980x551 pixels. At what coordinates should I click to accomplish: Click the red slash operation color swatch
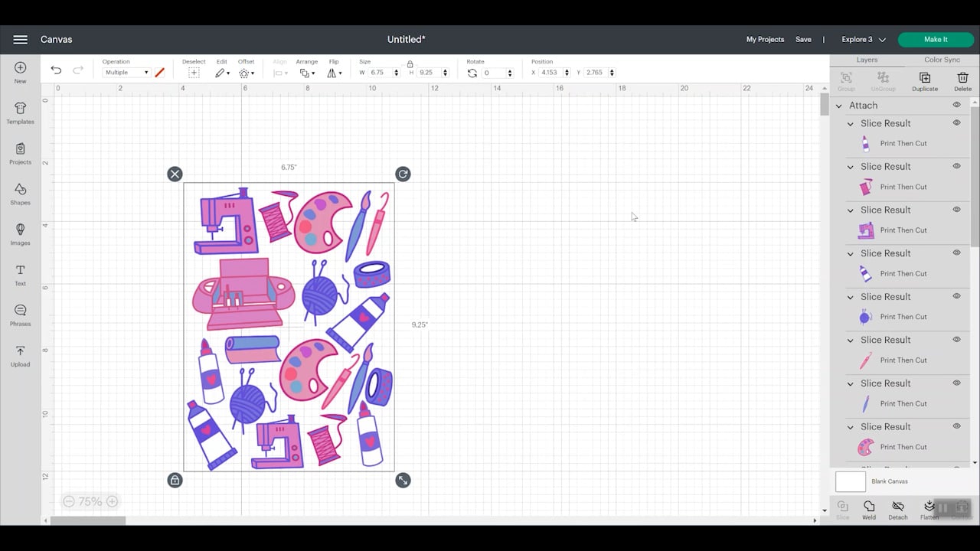point(159,73)
